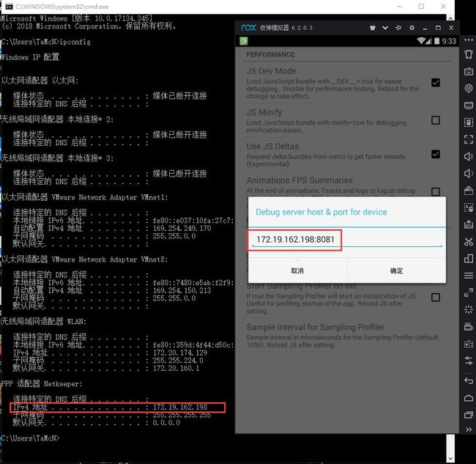
Task: Open the Nox theme (shirt) icon
Action: click(x=373, y=28)
